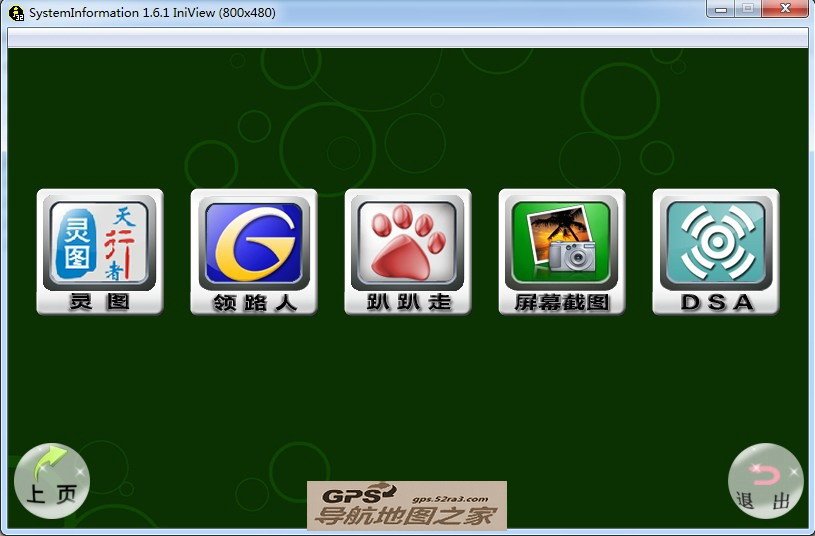Screen dimensions: 815x536
Task: Open the 屏幕截图 screenshot tool
Action: [x=562, y=252]
